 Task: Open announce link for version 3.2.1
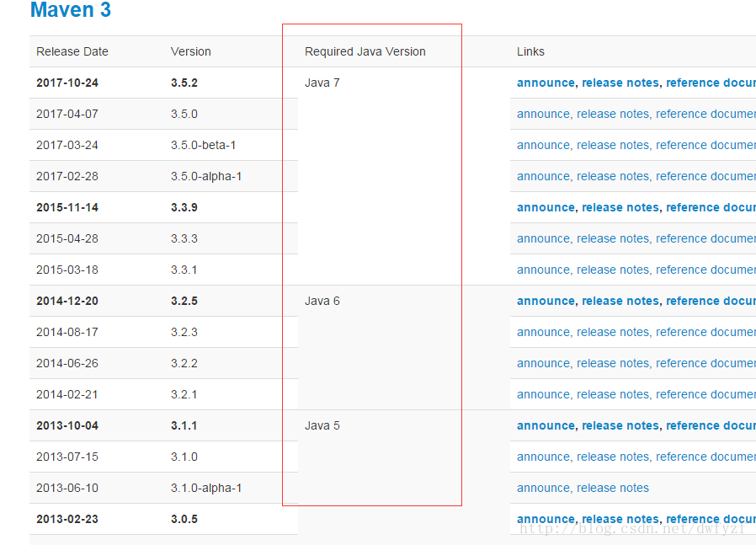pos(543,394)
